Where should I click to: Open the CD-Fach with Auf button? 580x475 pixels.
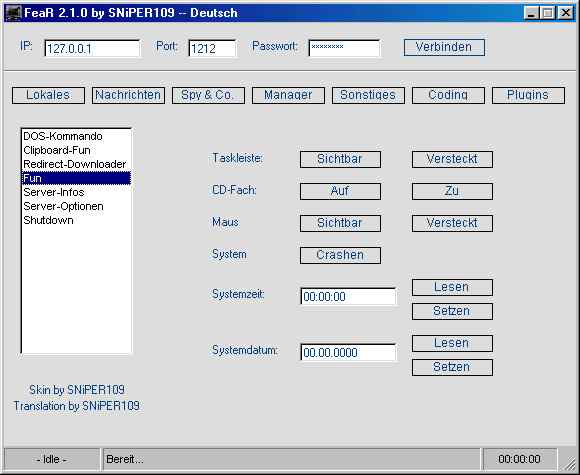[x=340, y=191]
